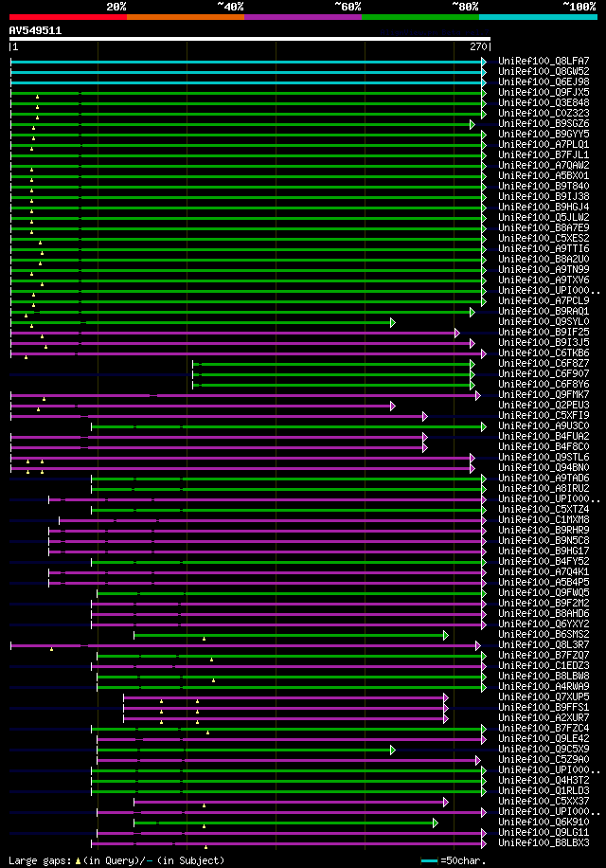Click the arrowhead ending the B6SMS2 bar
606x868 pixels.
446,636
